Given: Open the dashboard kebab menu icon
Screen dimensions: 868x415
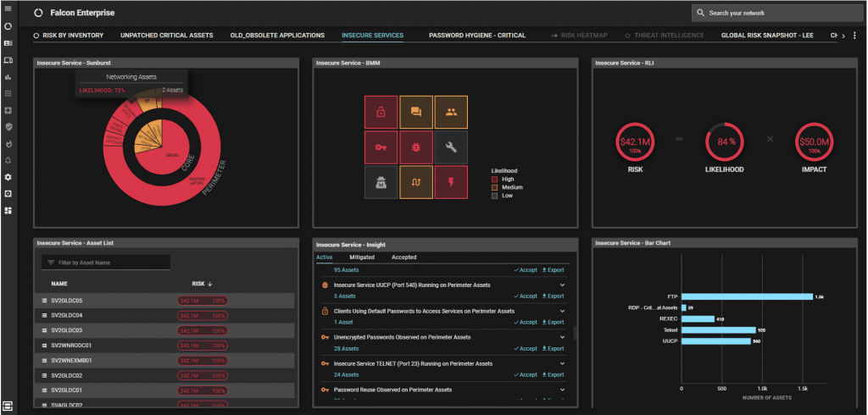Looking at the screenshot, I should pos(854,36).
